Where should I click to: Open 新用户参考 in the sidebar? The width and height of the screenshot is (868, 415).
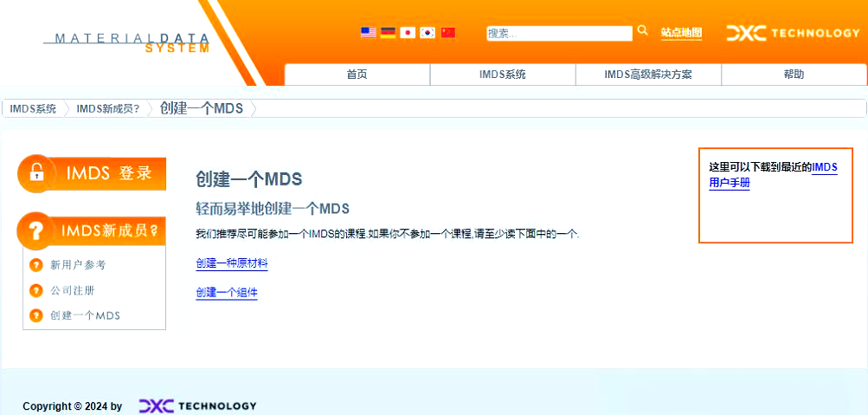click(x=78, y=265)
